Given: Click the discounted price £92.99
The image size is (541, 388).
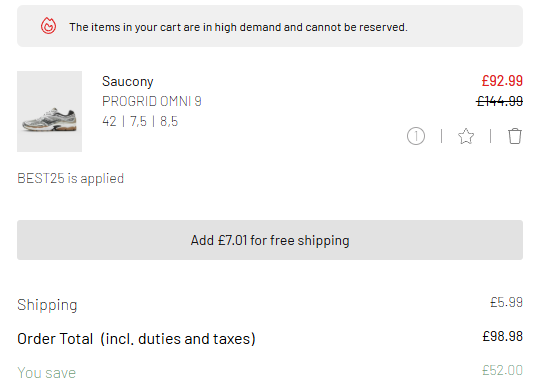Looking at the screenshot, I should point(502,81).
